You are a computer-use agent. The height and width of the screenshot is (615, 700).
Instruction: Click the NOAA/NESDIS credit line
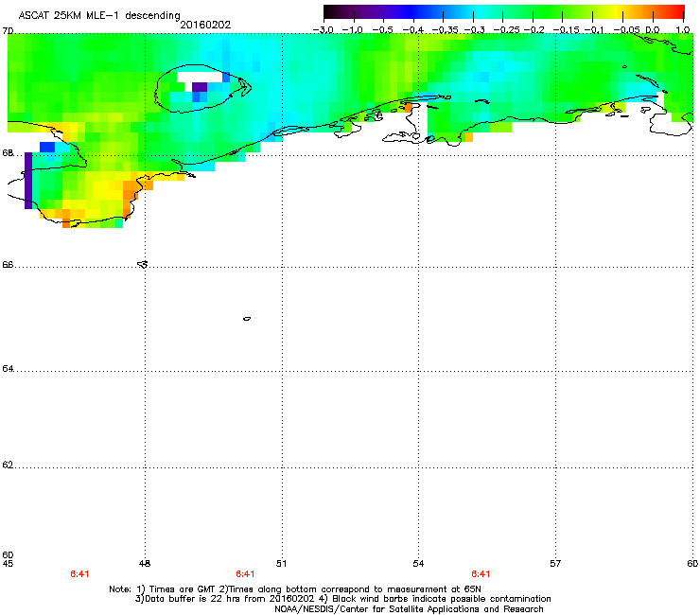coord(409,609)
